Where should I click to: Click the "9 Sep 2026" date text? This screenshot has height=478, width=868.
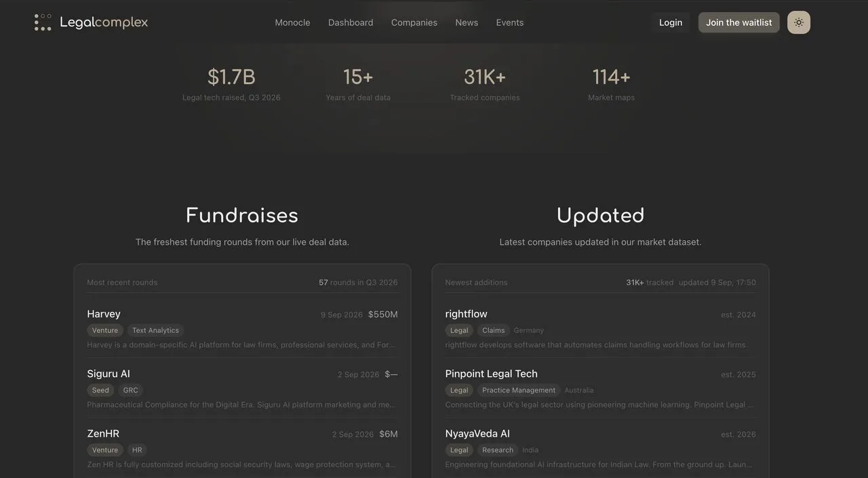point(342,315)
